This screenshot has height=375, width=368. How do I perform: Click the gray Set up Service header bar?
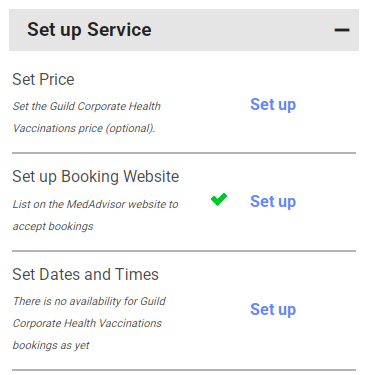184,30
